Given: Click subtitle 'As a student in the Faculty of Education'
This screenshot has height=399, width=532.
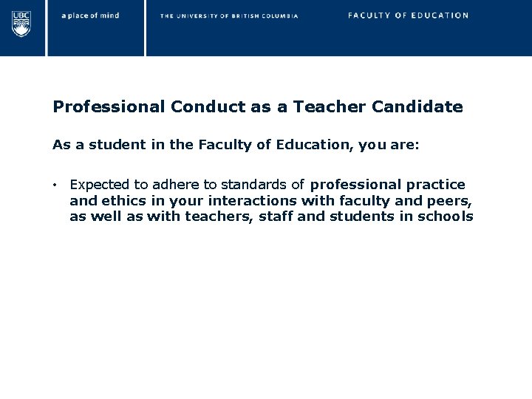Looking at the screenshot, I should (201, 145).
